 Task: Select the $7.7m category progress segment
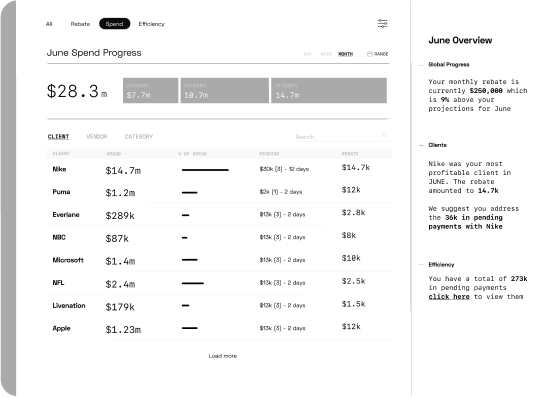(151, 90)
